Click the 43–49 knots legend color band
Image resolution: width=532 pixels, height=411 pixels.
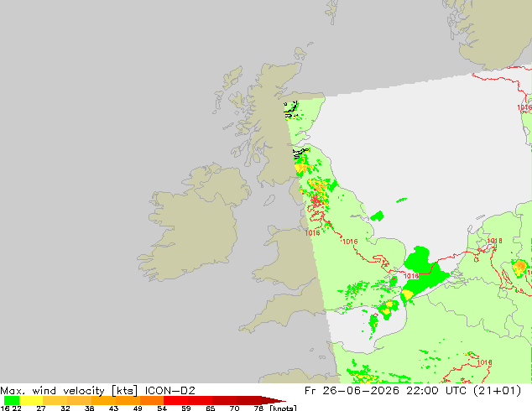(x=128, y=400)
